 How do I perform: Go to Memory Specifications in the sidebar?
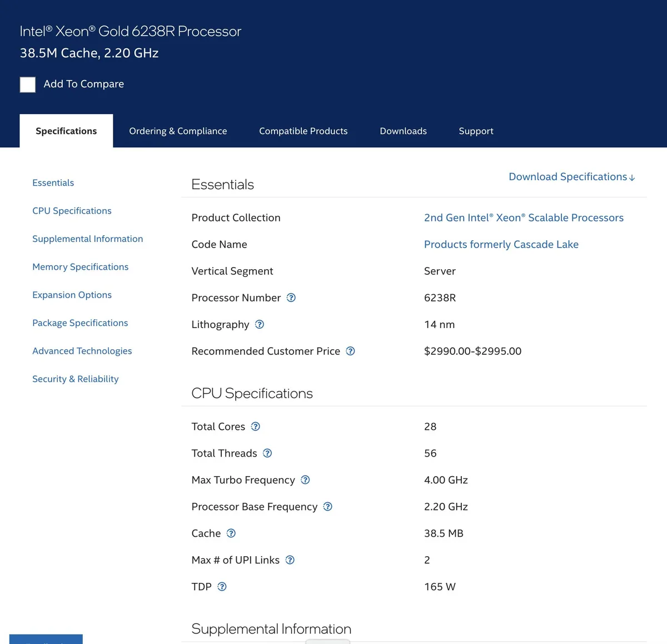pyautogui.click(x=81, y=267)
